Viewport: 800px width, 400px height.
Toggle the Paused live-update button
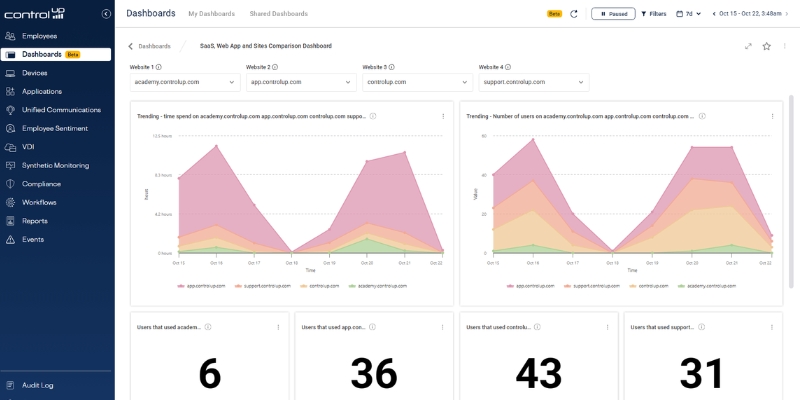(x=613, y=14)
